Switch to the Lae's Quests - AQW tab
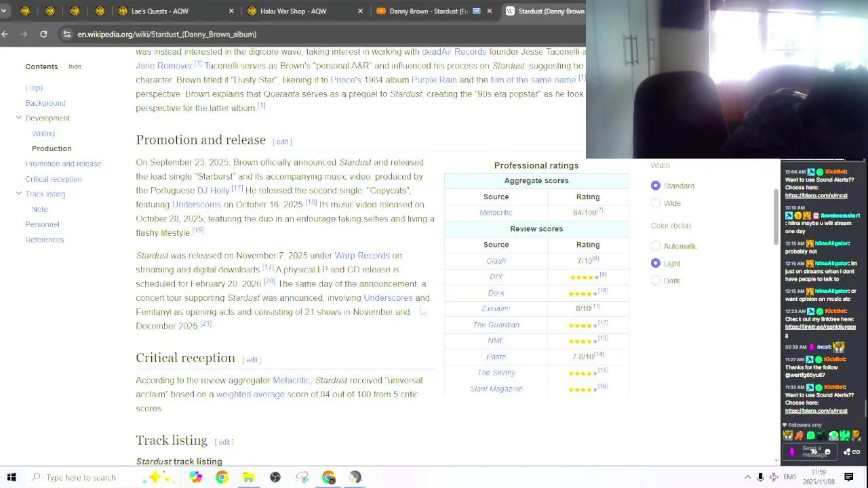Image resolution: width=868 pixels, height=488 pixels. [175, 11]
